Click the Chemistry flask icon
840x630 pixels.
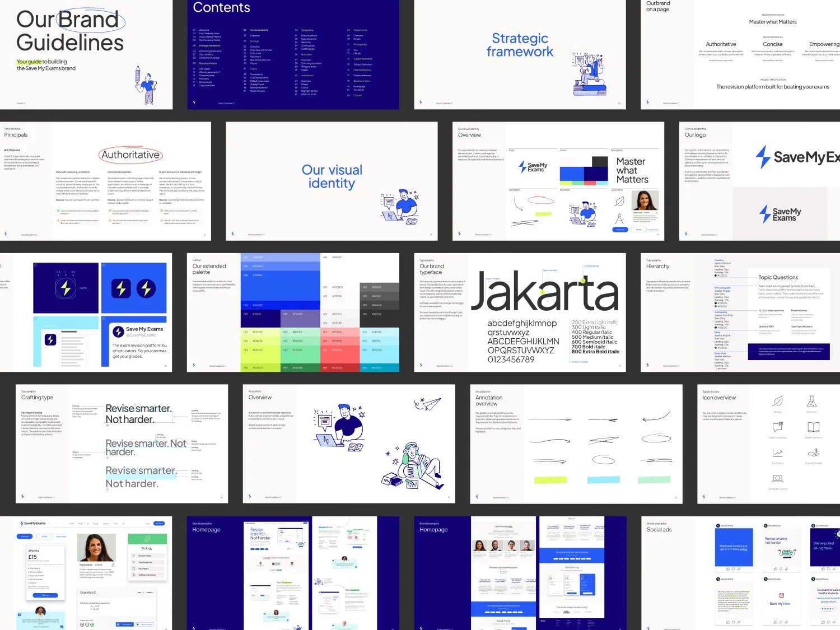811,401
